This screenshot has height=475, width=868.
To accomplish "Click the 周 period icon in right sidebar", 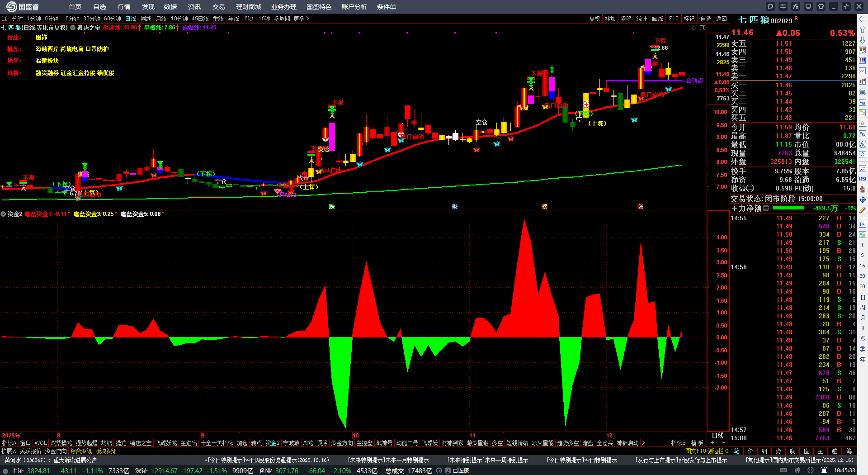I will point(863,308).
